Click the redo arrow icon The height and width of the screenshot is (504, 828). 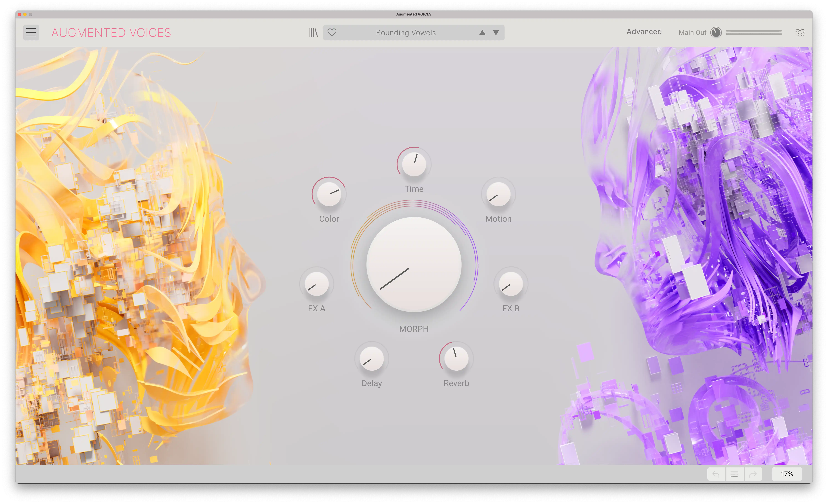753,474
